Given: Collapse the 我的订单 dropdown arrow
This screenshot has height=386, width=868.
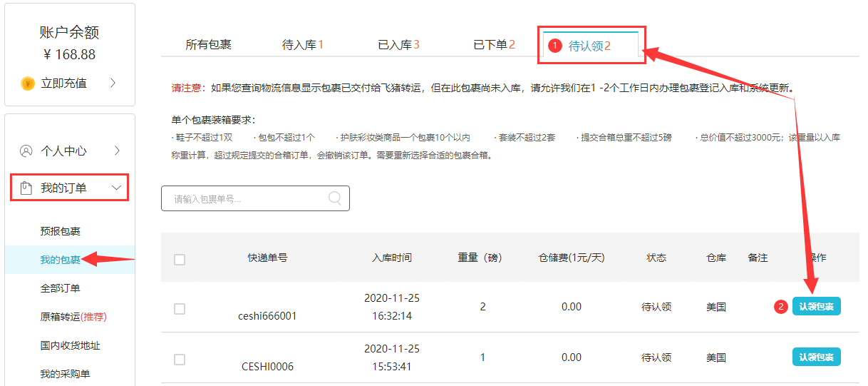Looking at the screenshot, I should (117, 188).
